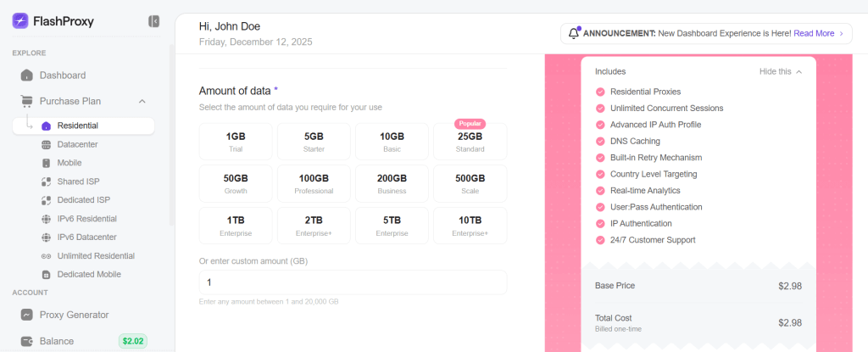
Task: Collapse the sidebar with the panel icon
Action: 153,21
